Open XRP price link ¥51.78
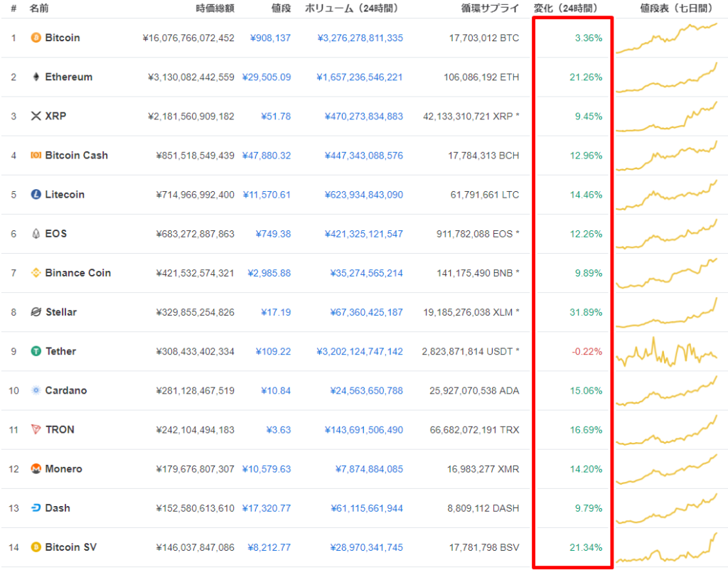This screenshot has height=570, width=728. (276, 117)
